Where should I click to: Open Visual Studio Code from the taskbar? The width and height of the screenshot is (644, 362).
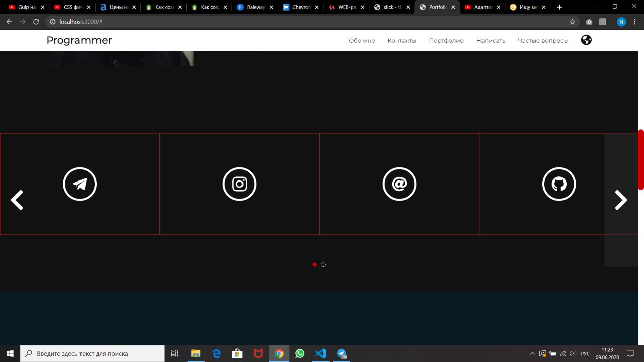(320, 353)
